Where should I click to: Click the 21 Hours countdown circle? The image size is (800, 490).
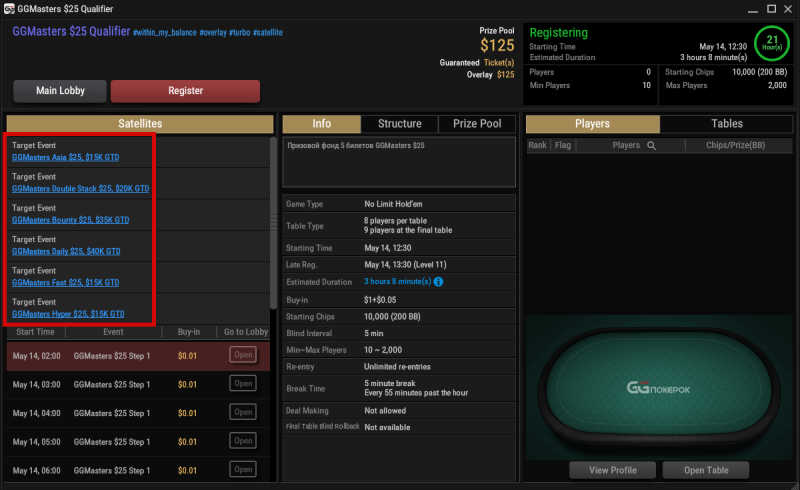772,43
